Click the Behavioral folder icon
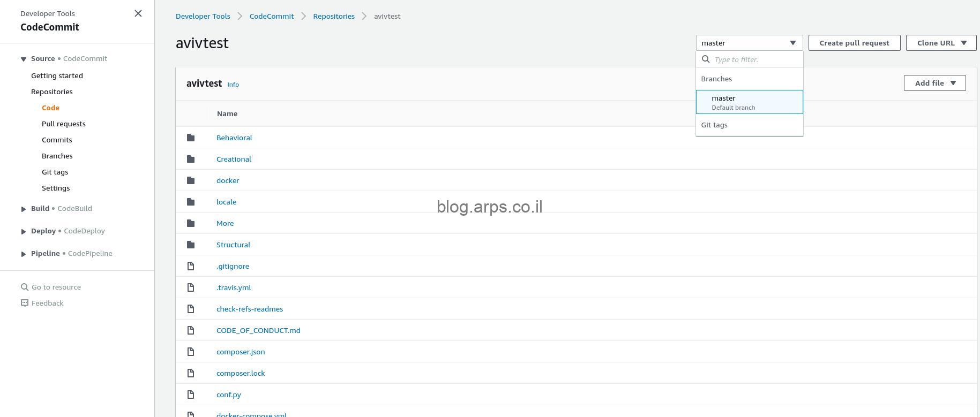This screenshot has width=980, height=417. tap(191, 138)
